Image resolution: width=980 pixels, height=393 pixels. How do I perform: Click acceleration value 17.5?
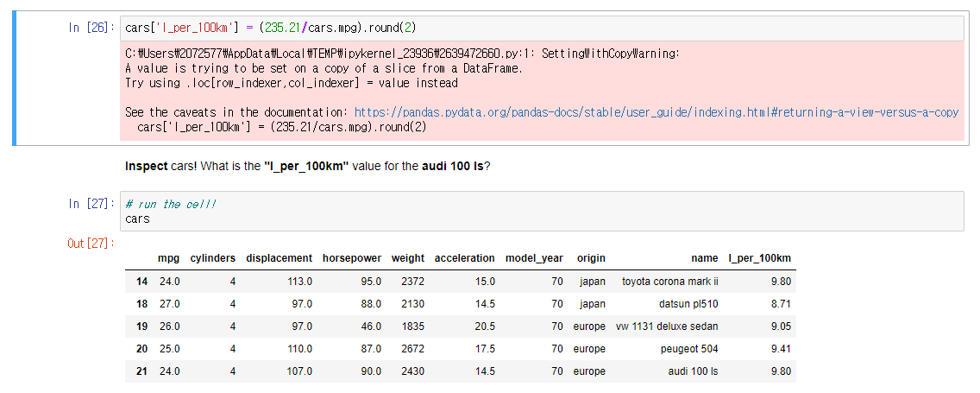pos(484,349)
